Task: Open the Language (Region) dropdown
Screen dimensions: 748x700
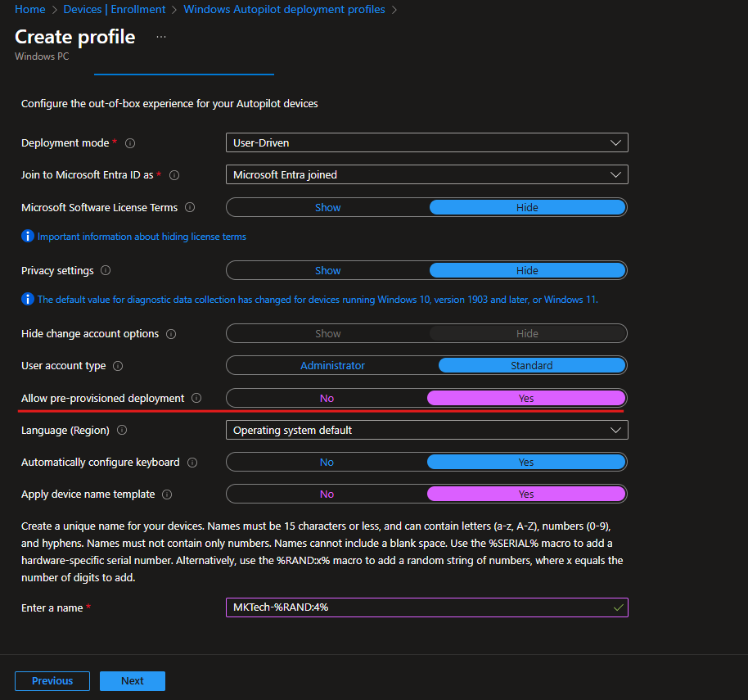Action: [426, 430]
